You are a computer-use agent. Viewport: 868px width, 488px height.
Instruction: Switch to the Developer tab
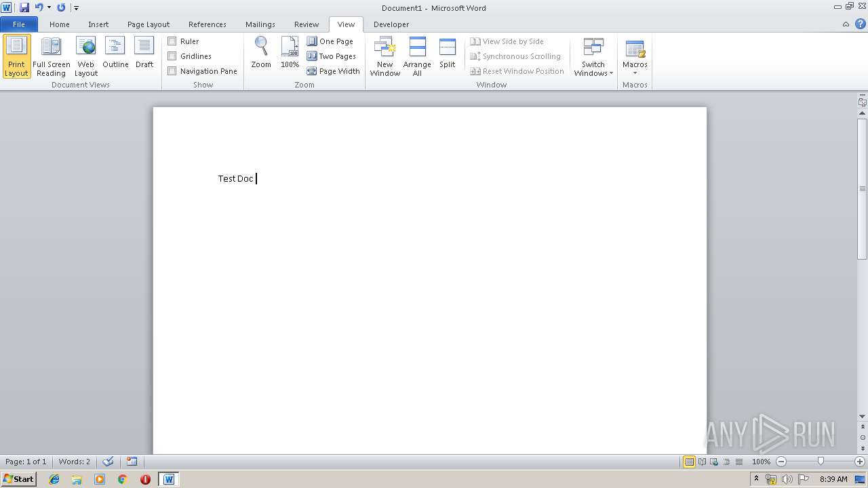391,24
